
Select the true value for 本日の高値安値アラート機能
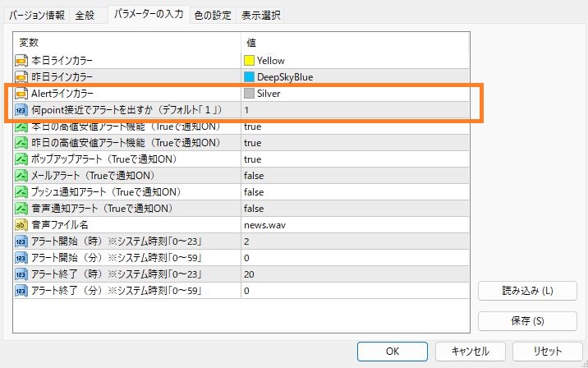[253, 126]
